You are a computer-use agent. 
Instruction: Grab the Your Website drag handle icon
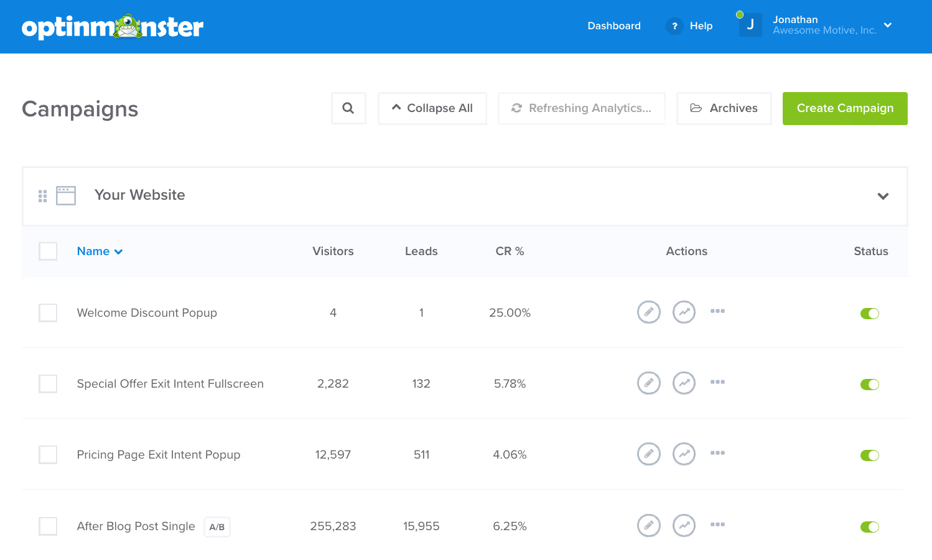(43, 196)
